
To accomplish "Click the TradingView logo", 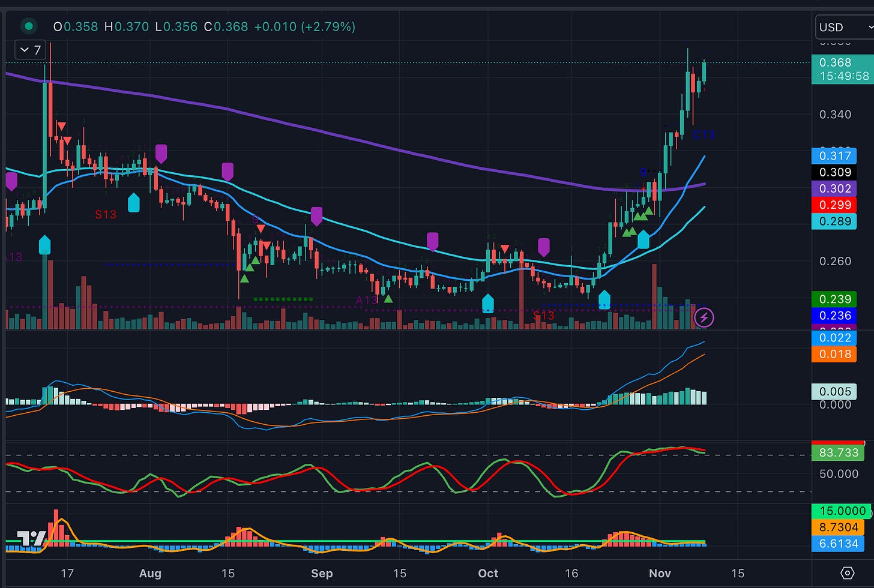I will 32,538.
